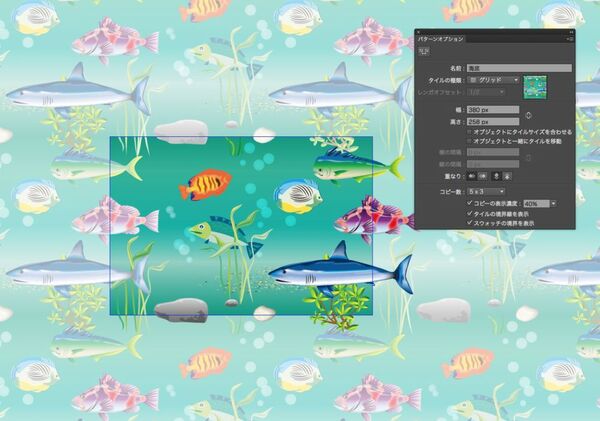The height and width of the screenshot is (421, 600).
Task: Toggle スウォッチの境界を表示 checkbox
Action: (x=470, y=222)
